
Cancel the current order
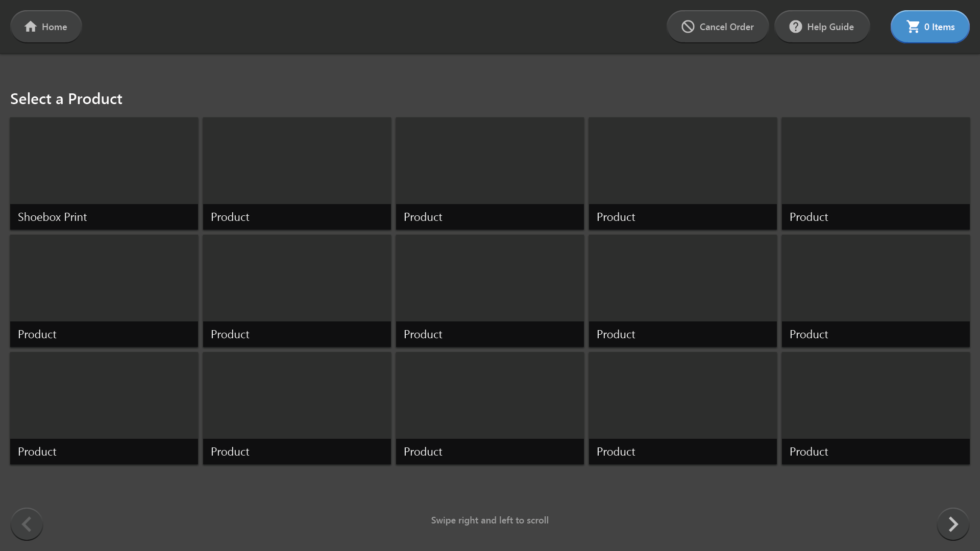(x=717, y=27)
